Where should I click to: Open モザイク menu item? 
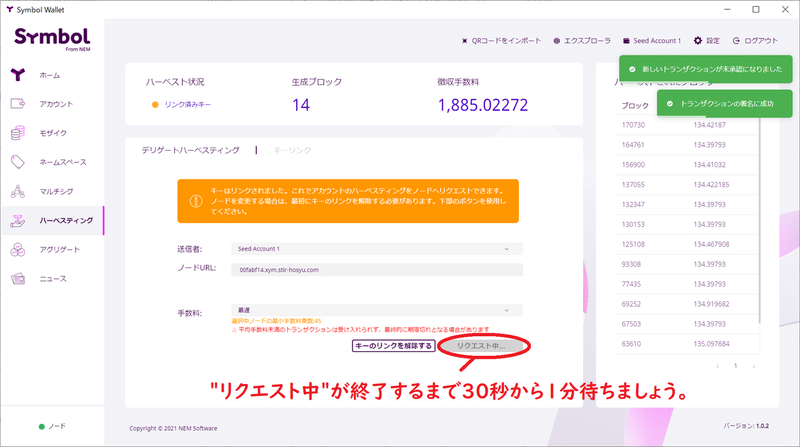point(53,133)
